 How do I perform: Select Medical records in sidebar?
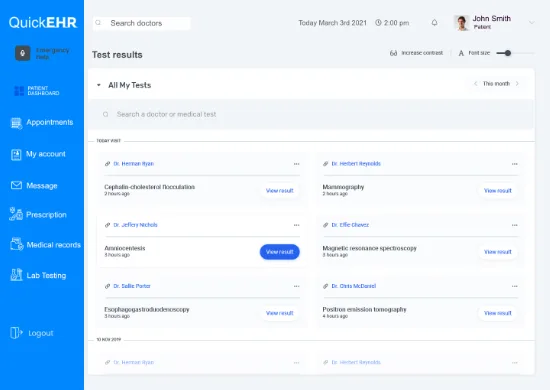[54, 245]
